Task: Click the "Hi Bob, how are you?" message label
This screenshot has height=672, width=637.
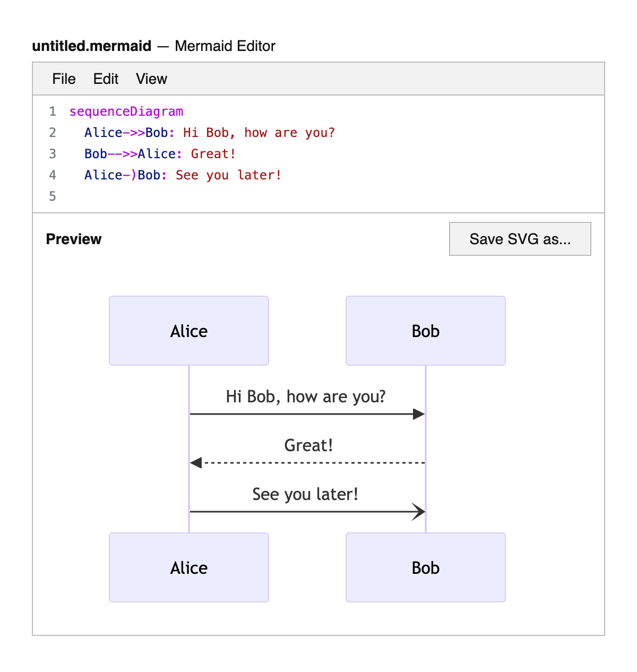Action: (x=306, y=397)
